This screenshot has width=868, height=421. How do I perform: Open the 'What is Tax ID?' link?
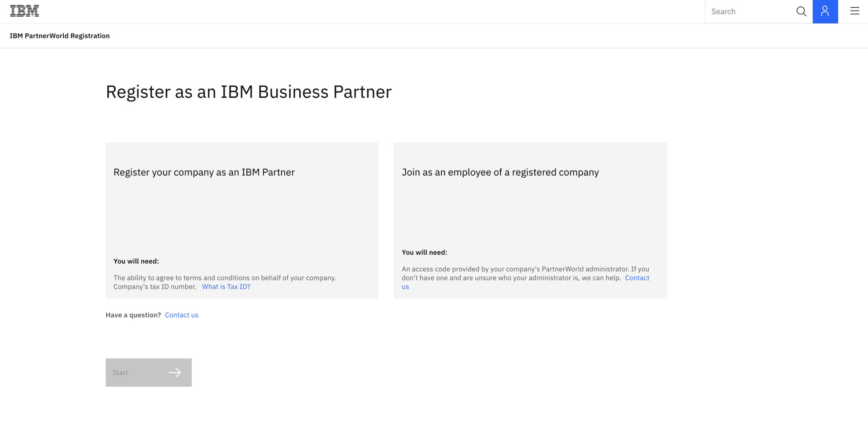pos(226,287)
